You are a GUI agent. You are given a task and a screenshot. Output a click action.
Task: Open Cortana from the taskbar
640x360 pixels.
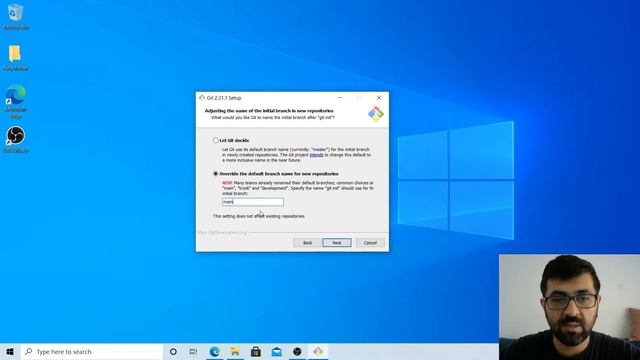pyautogui.click(x=173, y=351)
